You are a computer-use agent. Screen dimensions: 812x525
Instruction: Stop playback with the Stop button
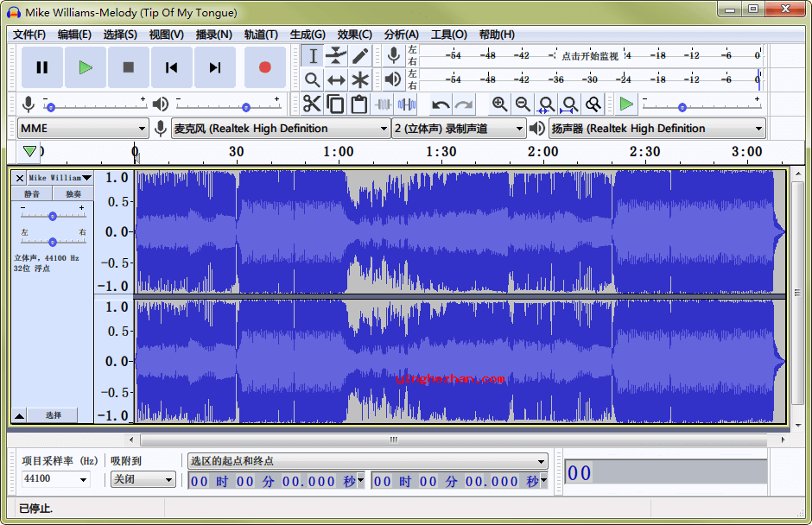click(x=129, y=67)
